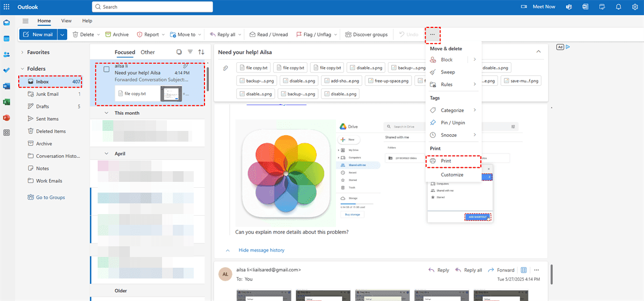This screenshot has height=301, width=644.
Task: Switch to the Other inbox tab
Action: 148,52
